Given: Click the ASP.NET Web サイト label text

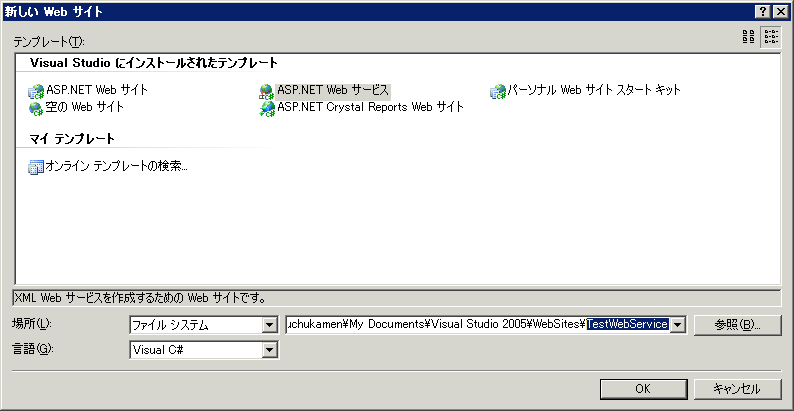Looking at the screenshot, I should click(97, 91).
